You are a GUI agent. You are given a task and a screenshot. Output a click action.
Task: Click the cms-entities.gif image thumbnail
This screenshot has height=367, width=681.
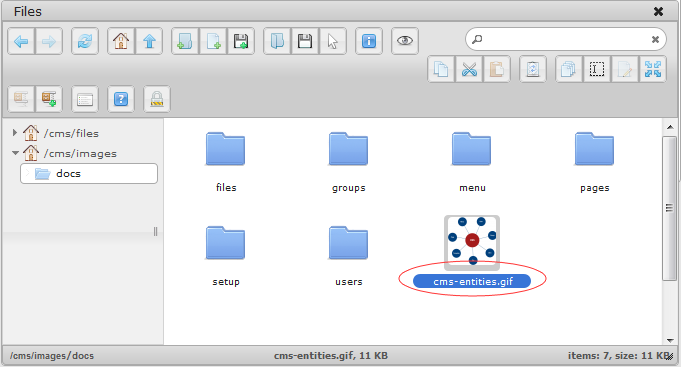[472, 242]
